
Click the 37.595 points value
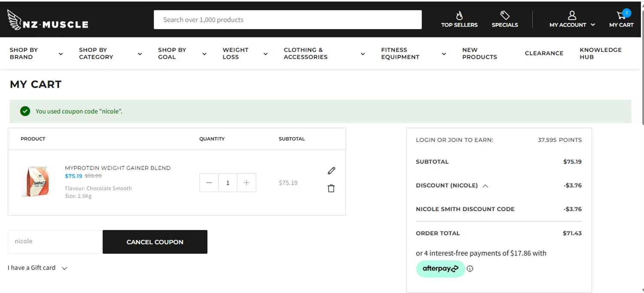(560, 140)
